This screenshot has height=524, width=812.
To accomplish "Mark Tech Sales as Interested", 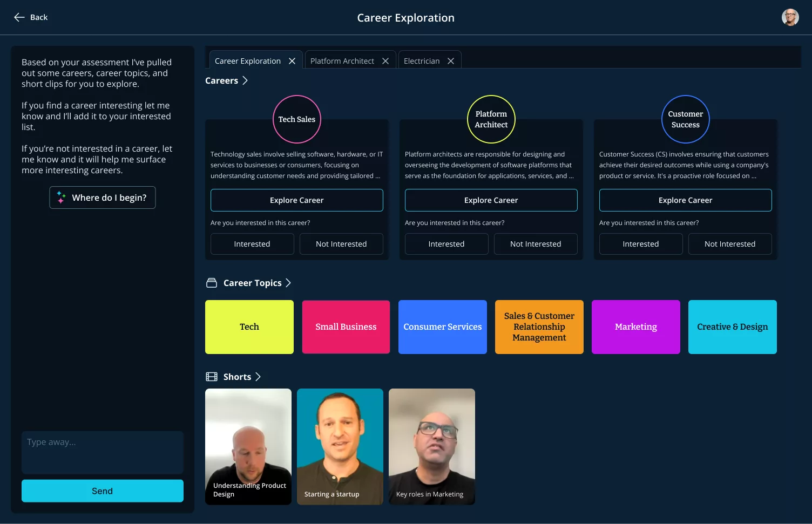I will pyautogui.click(x=252, y=244).
